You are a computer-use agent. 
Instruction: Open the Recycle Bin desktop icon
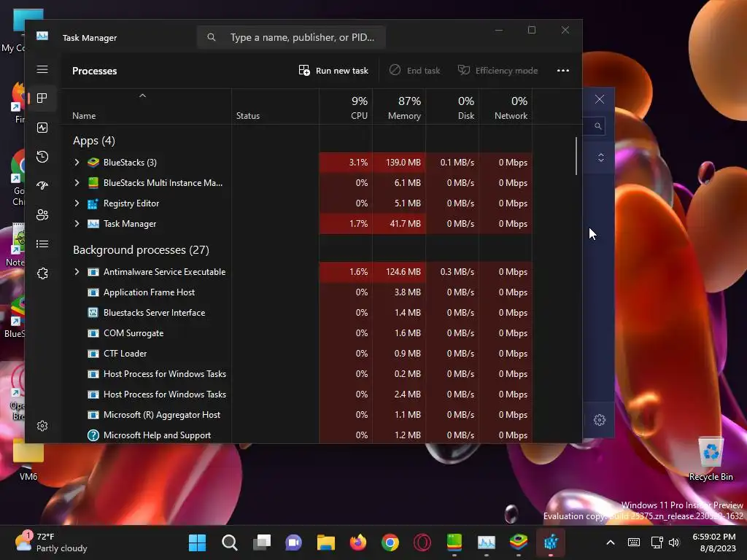711,459
